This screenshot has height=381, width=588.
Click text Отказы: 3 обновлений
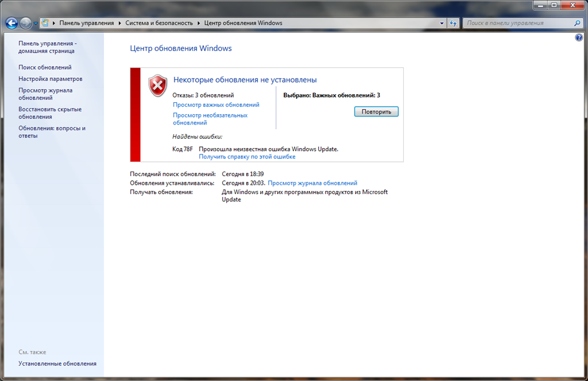click(203, 95)
